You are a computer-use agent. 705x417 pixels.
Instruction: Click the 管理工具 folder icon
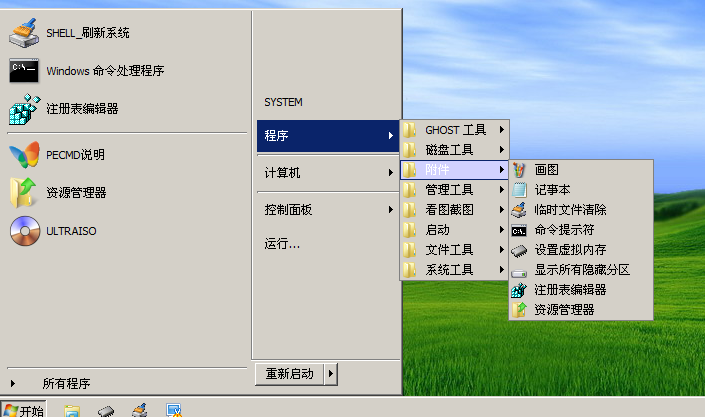click(409, 190)
